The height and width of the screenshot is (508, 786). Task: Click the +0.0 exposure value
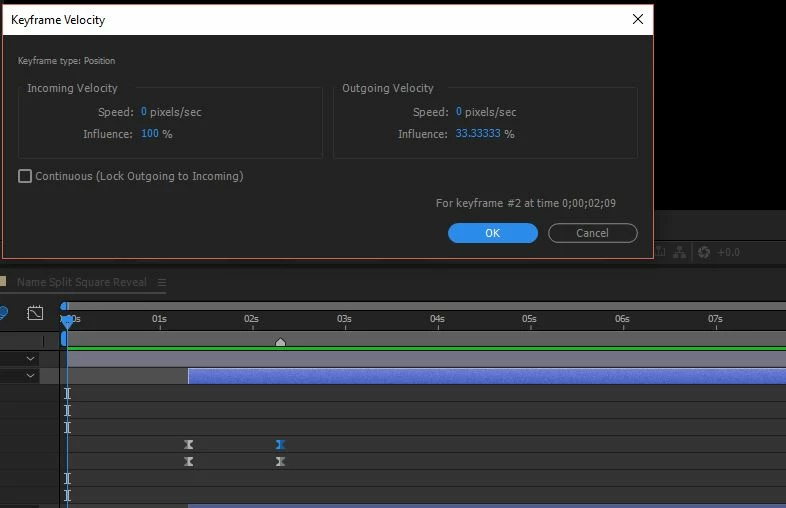[x=728, y=252]
